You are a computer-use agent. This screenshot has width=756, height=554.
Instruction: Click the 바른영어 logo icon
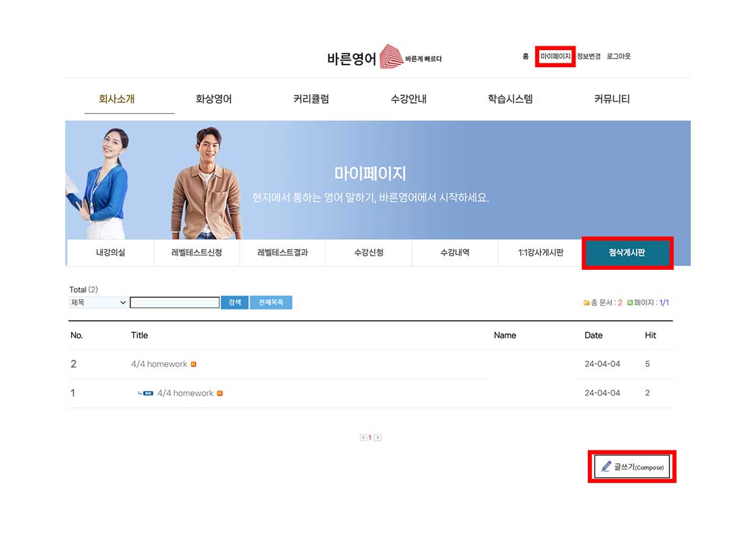[391, 57]
